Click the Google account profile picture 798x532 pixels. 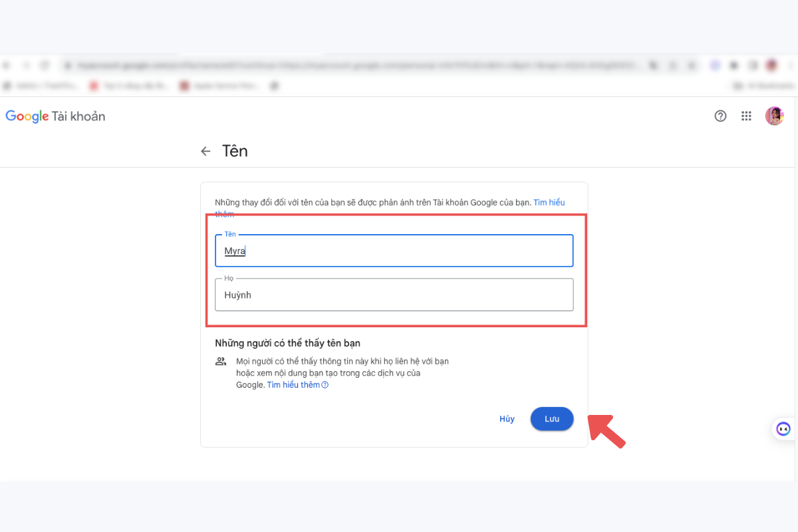coord(774,116)
